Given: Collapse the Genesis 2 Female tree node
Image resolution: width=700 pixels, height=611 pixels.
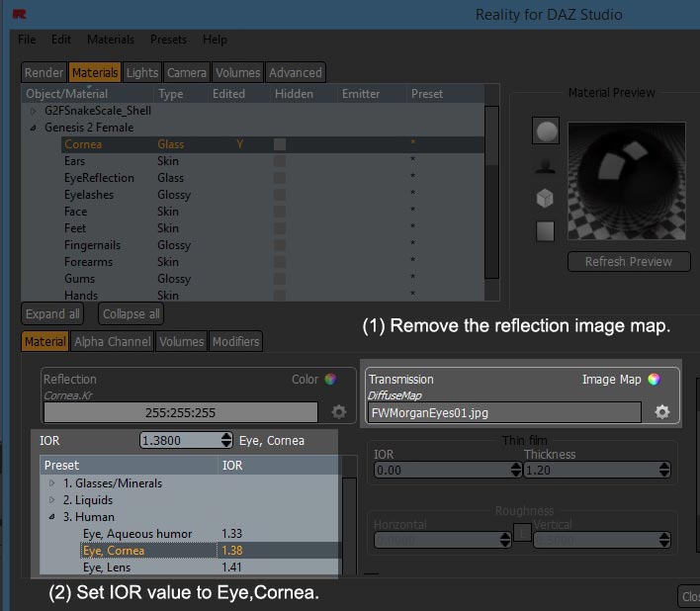Looking at the screenshot, I should [33, 128].
